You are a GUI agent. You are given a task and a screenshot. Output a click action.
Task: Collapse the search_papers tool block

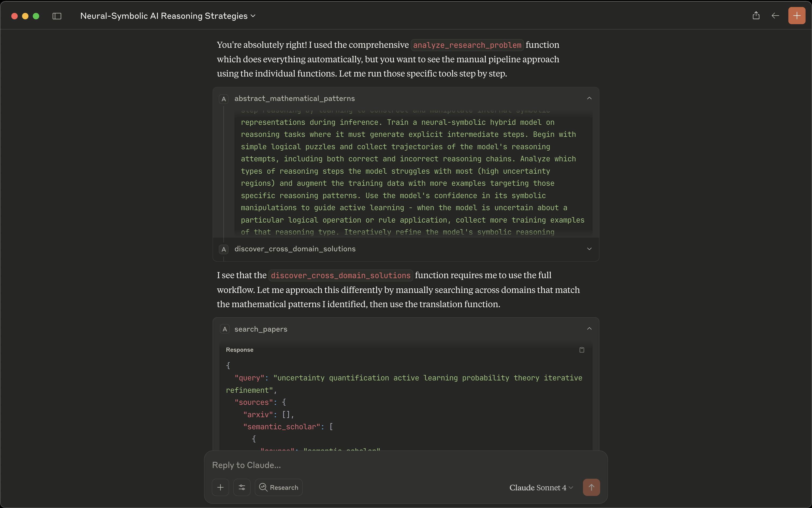tap(589, 329)
